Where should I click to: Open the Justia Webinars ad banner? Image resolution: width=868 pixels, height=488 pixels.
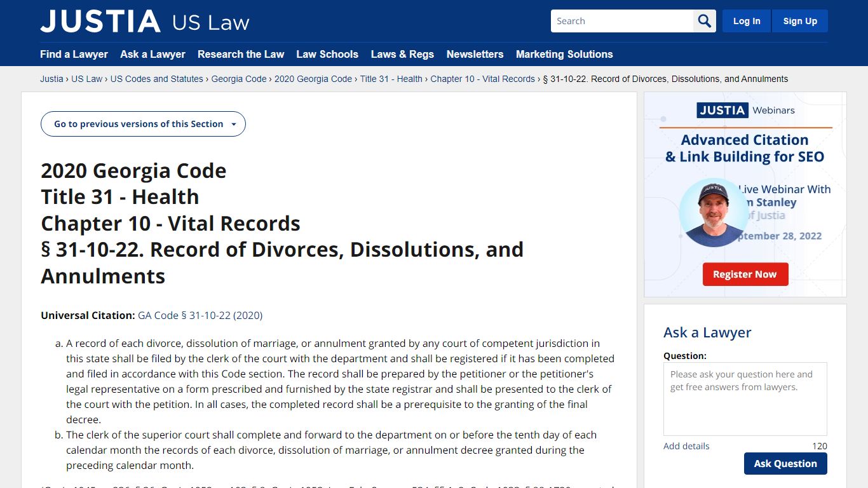pyautogui.click(x=745, y=194)
